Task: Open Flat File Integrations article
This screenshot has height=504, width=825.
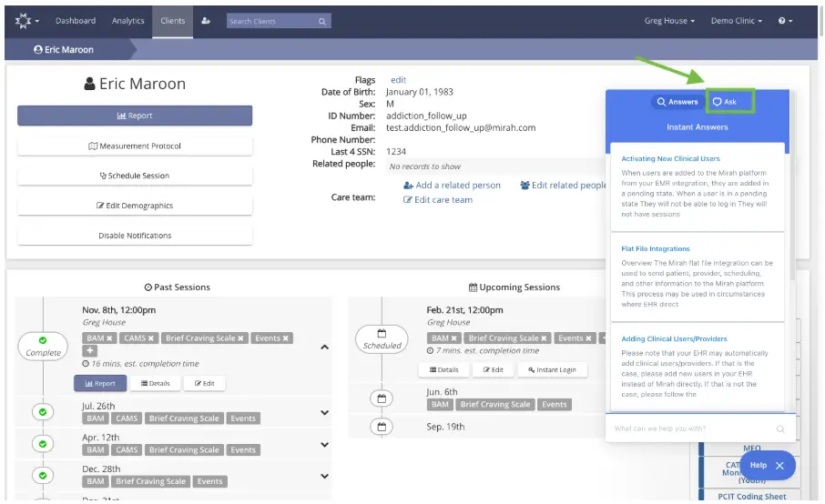Action: [x=655, y=249]
